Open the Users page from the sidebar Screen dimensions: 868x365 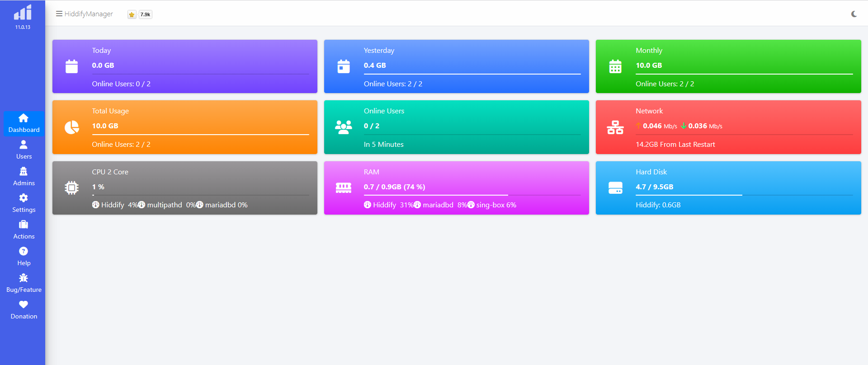(x=24, y=150)
